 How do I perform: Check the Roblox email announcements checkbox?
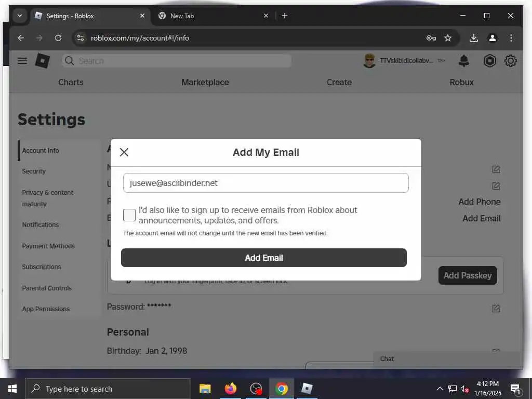(x=129, y=215)
